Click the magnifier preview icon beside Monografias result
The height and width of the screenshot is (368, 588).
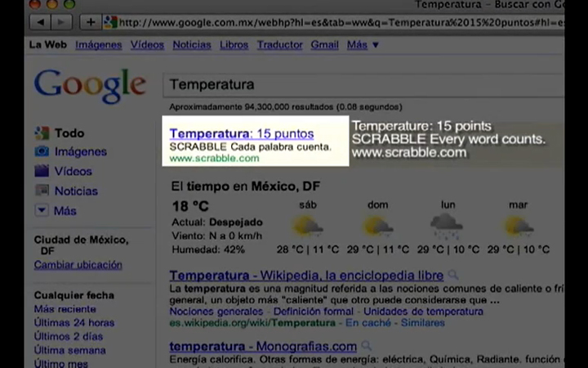tap(367, 345)
